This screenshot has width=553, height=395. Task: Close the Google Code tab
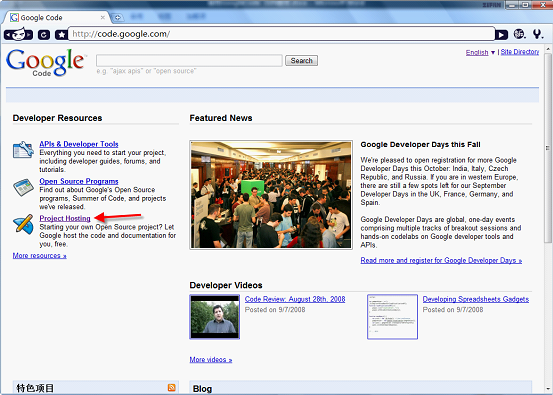(x=103, y=17)
